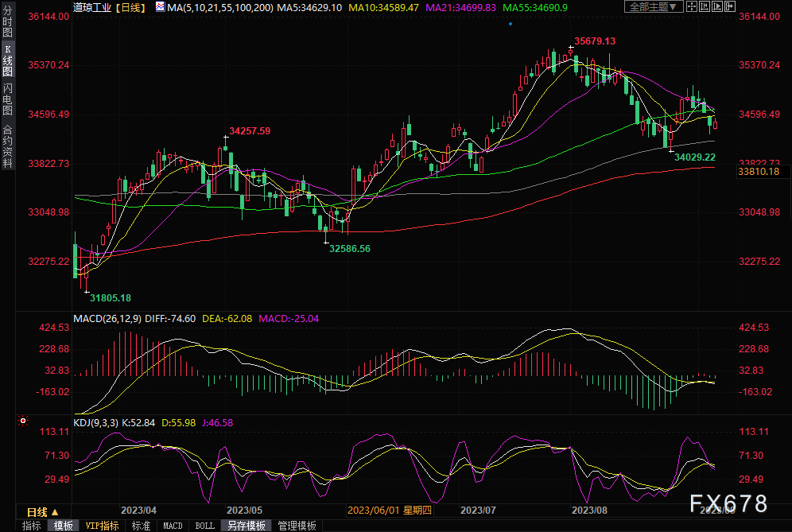This screenshot has width=792, height=532.
Task: Open 管理模板 template manager
Action: [297, 526]
